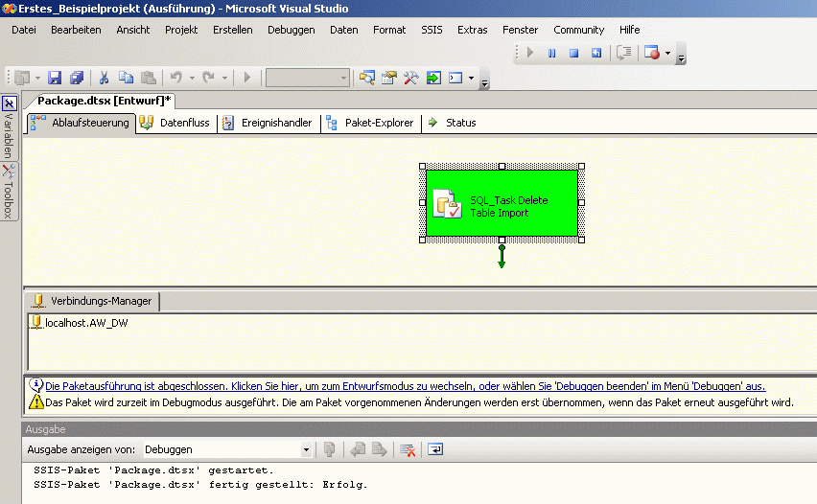817x504 pixels.
Task: Click the command window icon in toolbar
Action: [x=455, y=79]
